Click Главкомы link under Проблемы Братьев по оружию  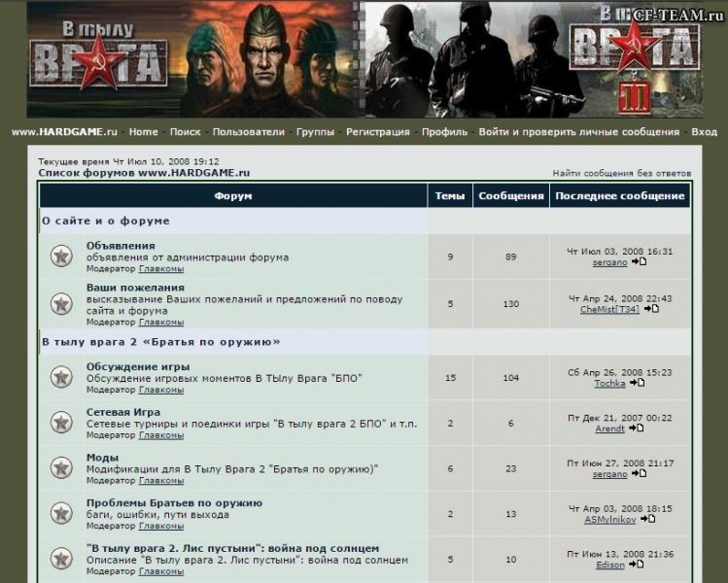click(x=161, y=526)
